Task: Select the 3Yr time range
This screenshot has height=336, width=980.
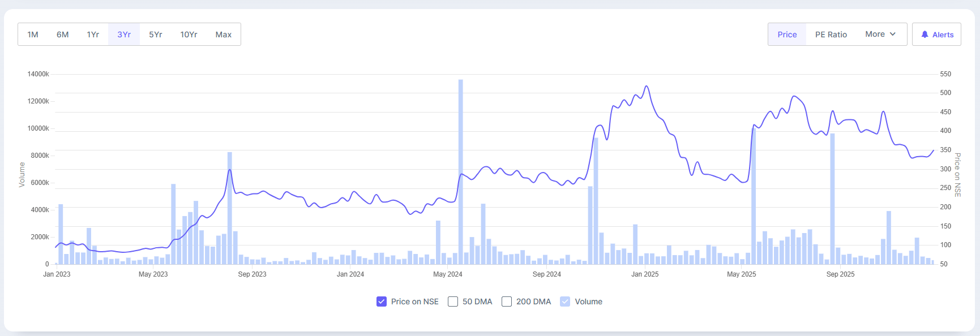Action: click(x=124, y=35)
